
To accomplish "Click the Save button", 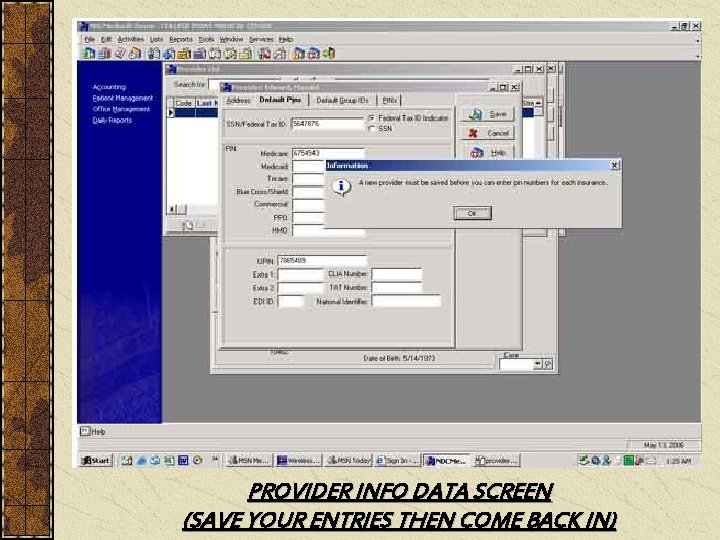I will point(487,114).
